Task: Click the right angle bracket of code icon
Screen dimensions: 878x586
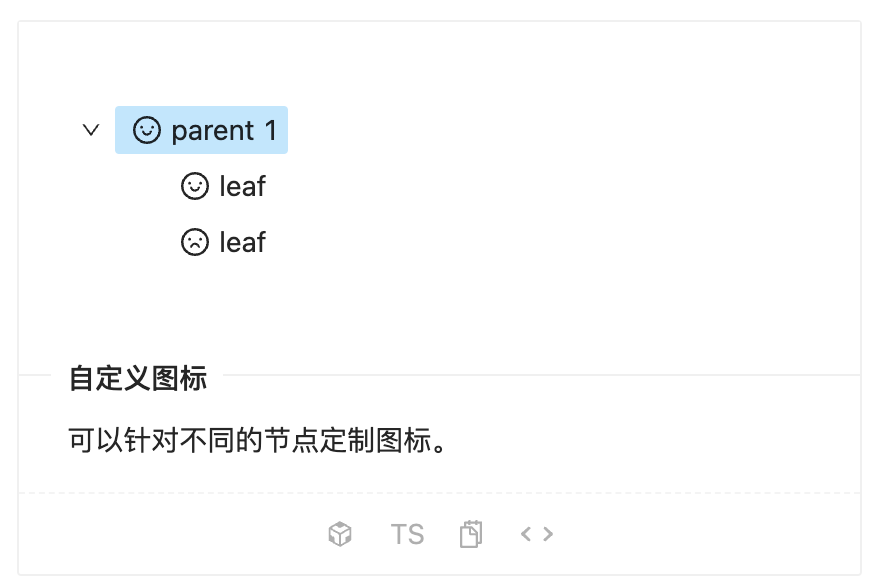Action: (548, 534)
